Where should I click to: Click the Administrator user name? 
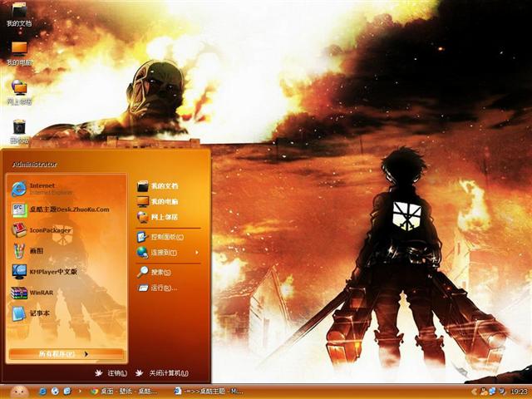35,165
